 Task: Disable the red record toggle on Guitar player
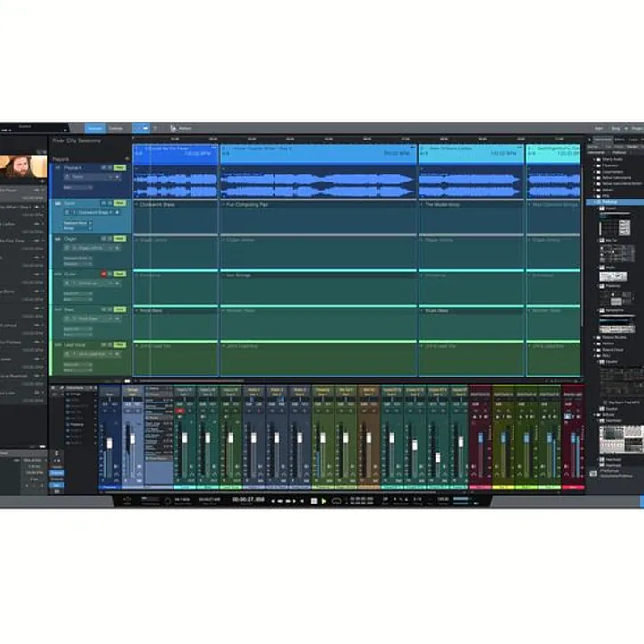pyautogui.click(x=104, y=274)
